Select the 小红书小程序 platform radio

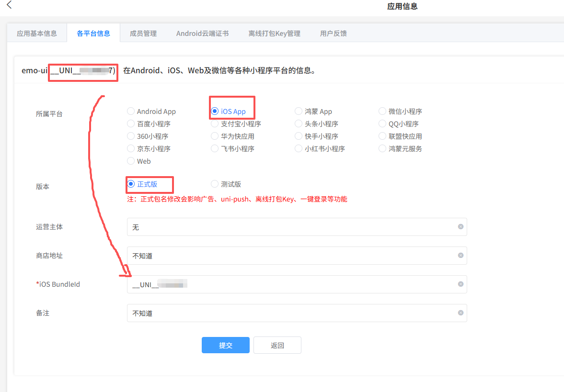299,149
